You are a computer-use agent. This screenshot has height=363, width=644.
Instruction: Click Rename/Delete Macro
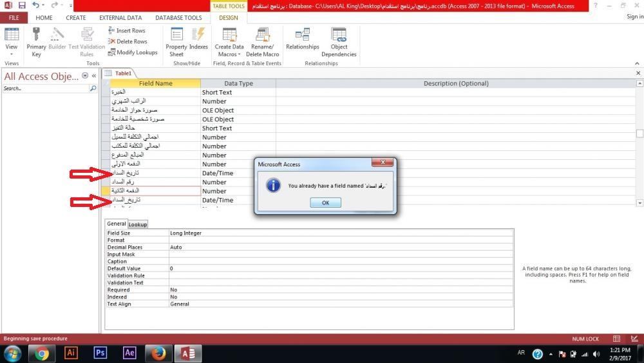coord(263,42)
